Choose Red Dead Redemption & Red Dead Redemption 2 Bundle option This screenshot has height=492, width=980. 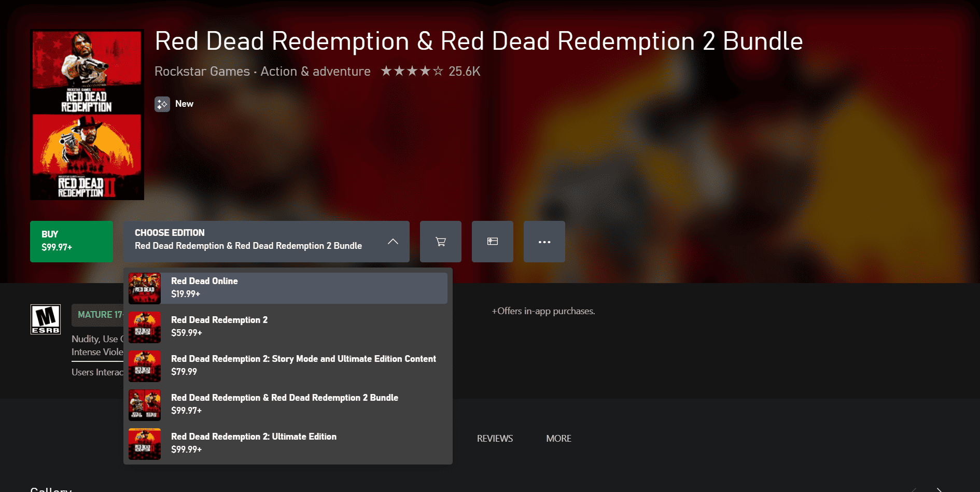click(288, 405)
